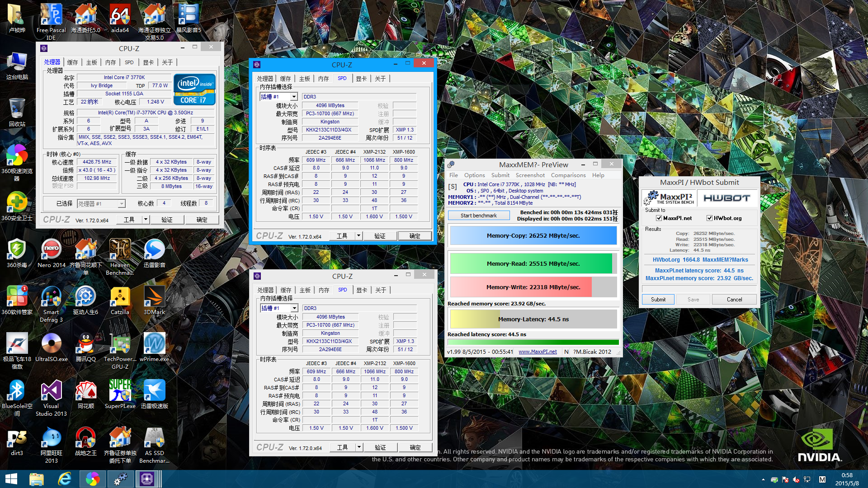The image size is (868, 488).
Task: Switch to 缓存 tab in left CPU-Z
Action: pos(72,62)
